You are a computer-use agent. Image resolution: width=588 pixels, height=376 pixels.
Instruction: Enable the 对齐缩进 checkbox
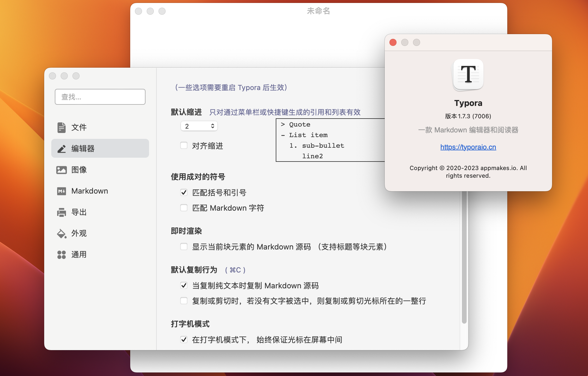[x=184, y=145]
